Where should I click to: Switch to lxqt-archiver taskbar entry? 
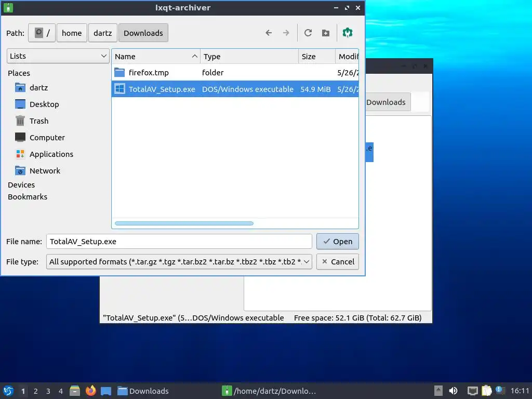pyautogui.click(x=269, y=391)
